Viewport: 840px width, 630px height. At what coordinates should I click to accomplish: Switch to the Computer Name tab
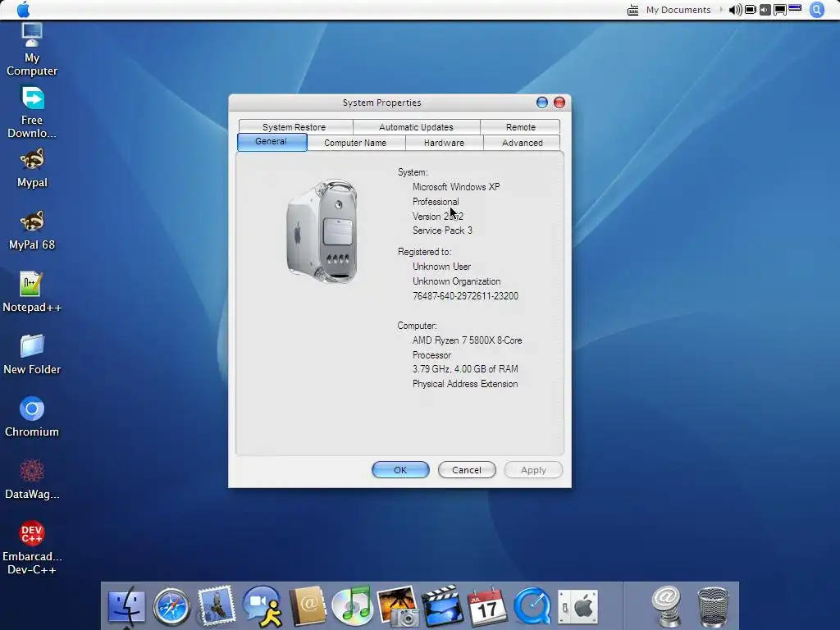tap(356, 143)
